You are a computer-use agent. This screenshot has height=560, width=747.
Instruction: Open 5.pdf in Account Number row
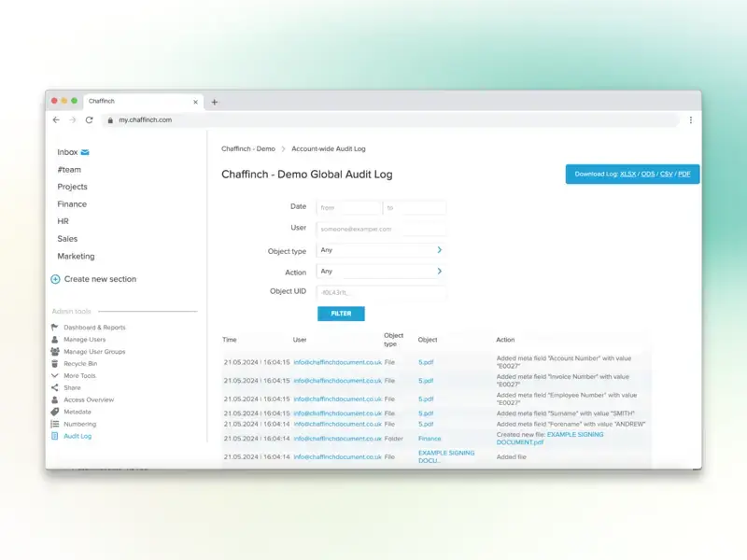[x=426, y=362]
